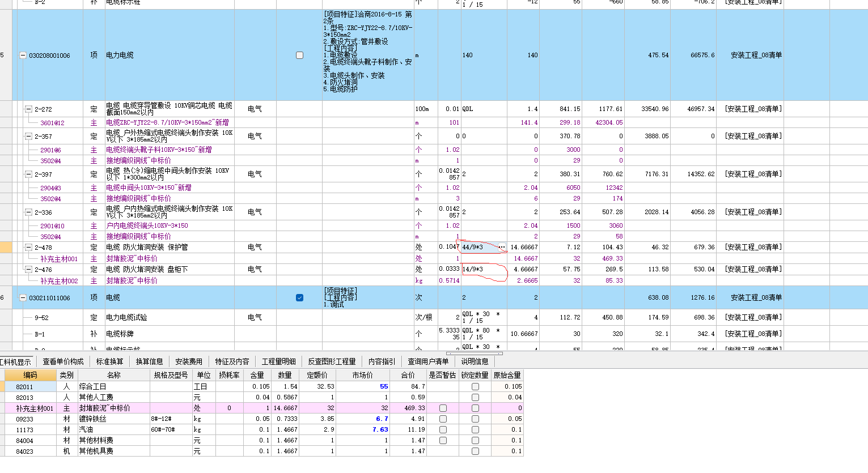Open the 说明信息 tab
Image resolution: width=868 pixels, height=473 pixels.
(x=475, y=361)
